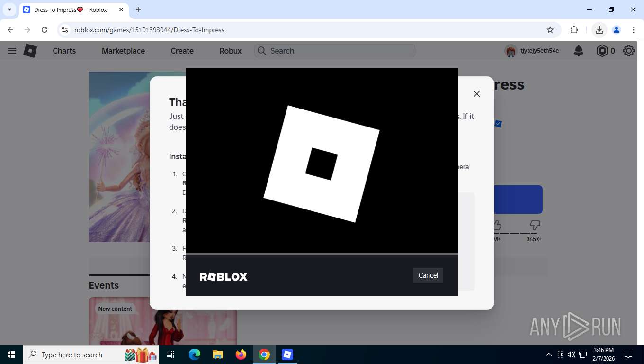Switch to Chrome in taskbar
The width and height of the screenshot is (644, 364).
tap(264, 355)
